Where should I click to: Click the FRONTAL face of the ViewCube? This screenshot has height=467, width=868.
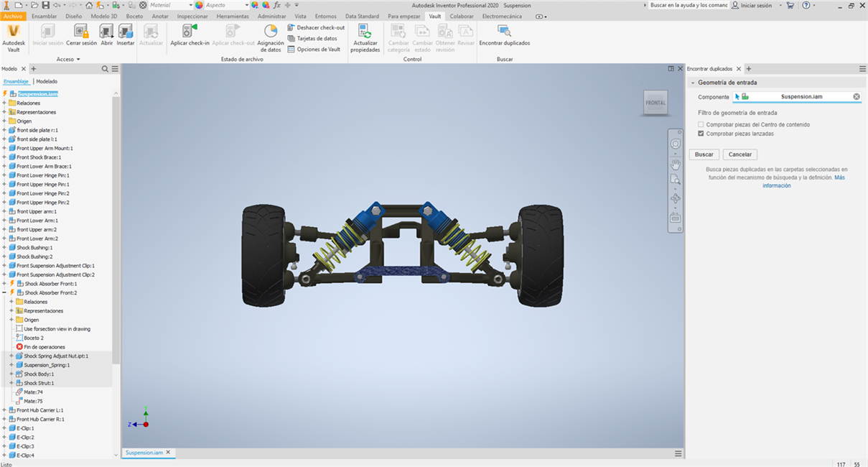click(655, 103)
